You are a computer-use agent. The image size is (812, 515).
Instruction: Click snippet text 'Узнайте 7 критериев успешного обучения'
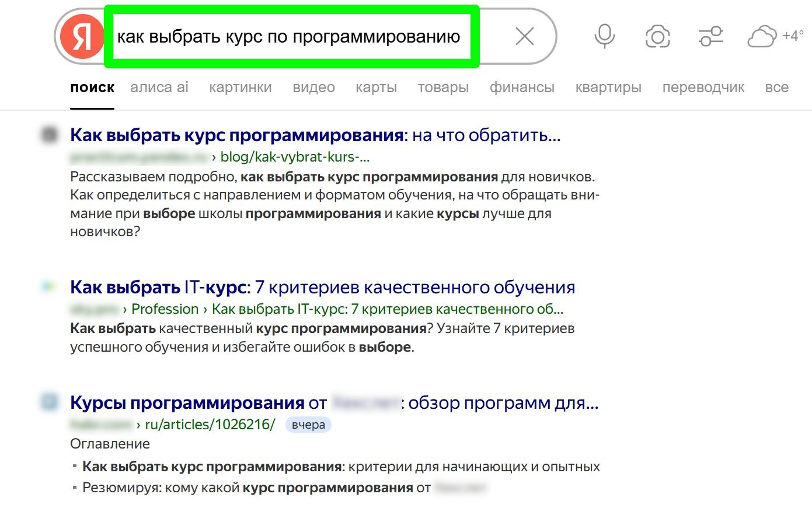[322, 338]
